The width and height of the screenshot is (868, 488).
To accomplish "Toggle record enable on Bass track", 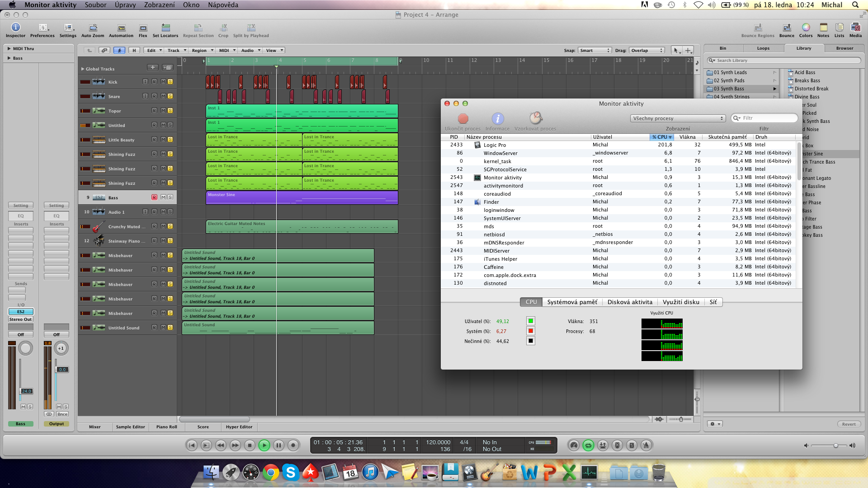I will point(154,197).
